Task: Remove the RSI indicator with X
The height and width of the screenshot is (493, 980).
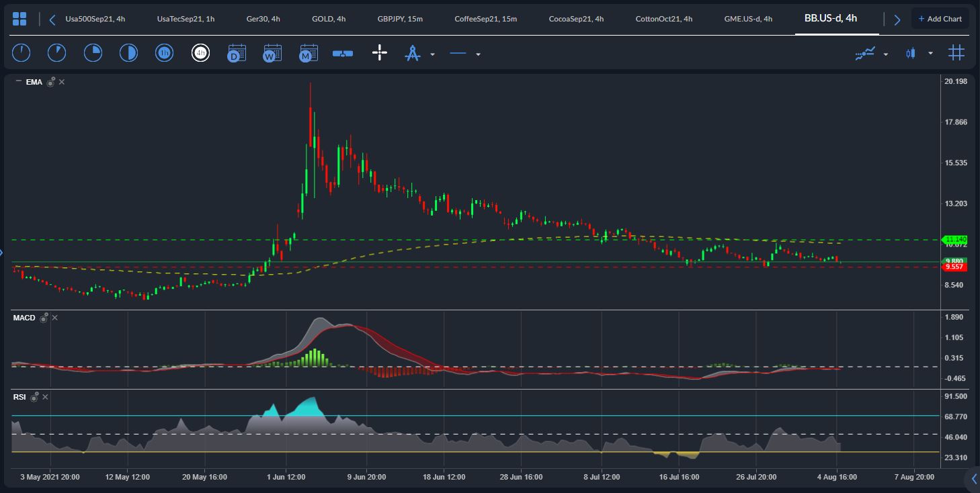Action: [46, 398]
